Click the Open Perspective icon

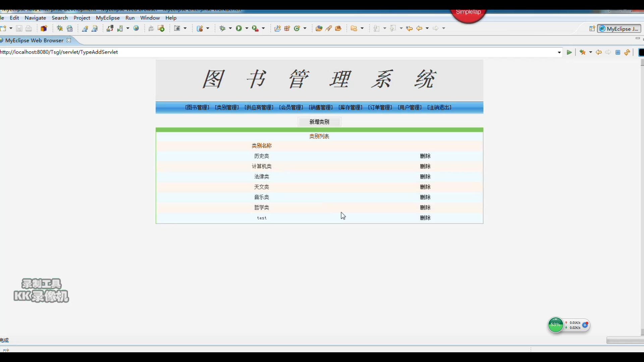(592, 29)
